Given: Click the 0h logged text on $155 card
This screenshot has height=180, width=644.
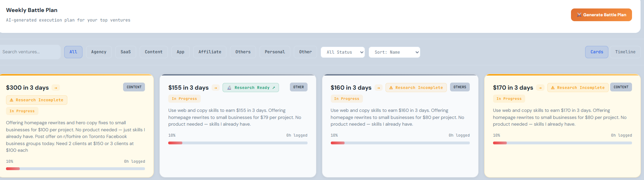Looking at the screenshot, I should point(297,136).
